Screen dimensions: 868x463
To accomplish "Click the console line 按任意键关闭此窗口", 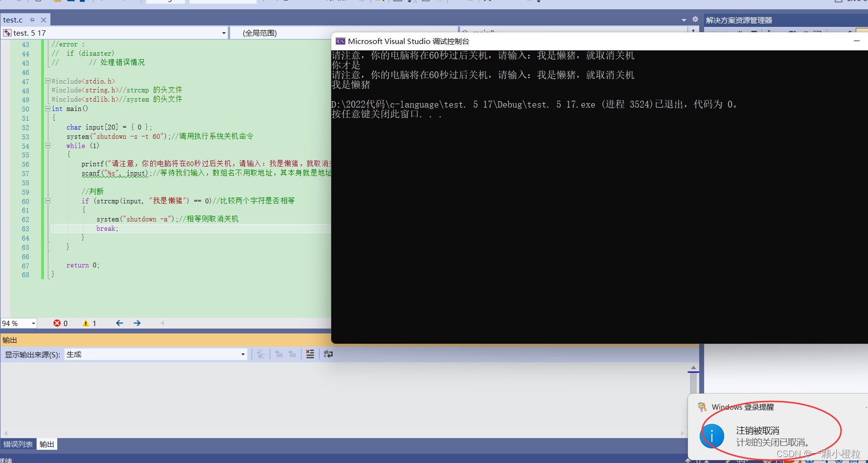I will point(387,114).
